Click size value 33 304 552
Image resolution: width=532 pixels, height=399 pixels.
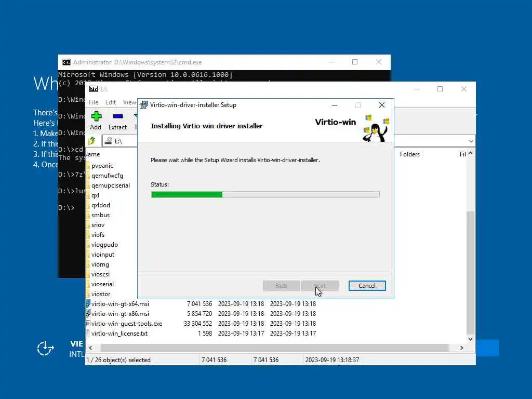click(198, 323)
